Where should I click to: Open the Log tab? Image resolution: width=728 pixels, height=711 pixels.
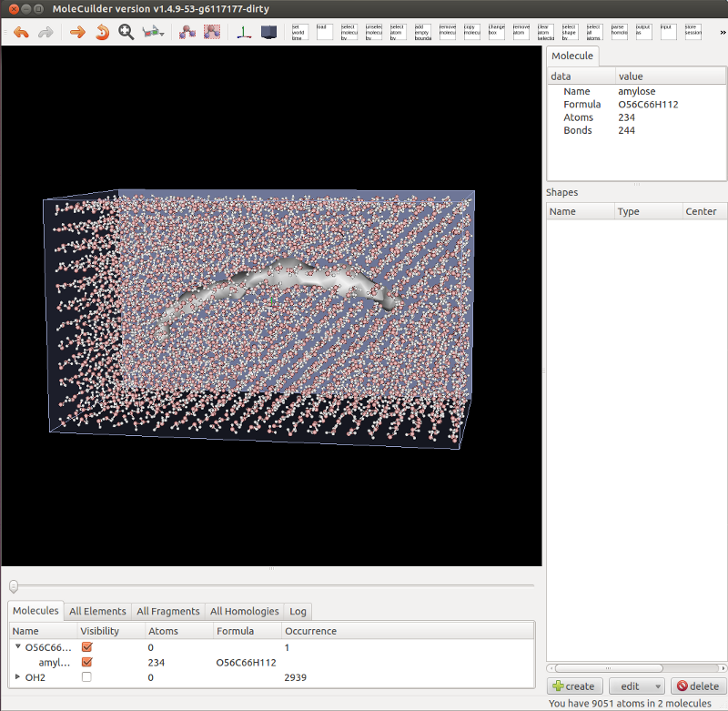click(298, 611)
